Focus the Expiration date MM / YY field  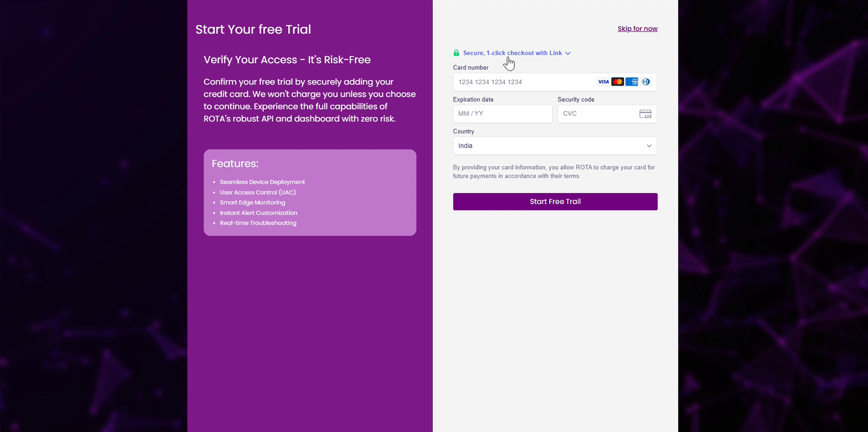[x=502, y=114]
